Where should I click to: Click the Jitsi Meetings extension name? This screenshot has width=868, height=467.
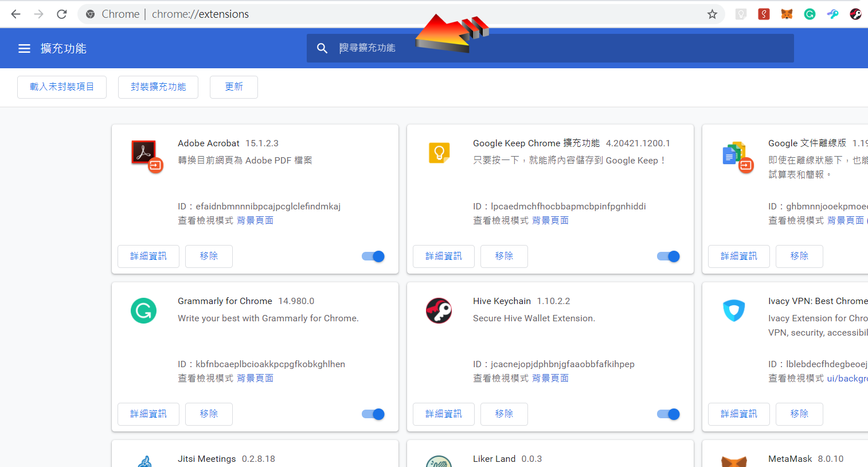(x=207, y=459)
